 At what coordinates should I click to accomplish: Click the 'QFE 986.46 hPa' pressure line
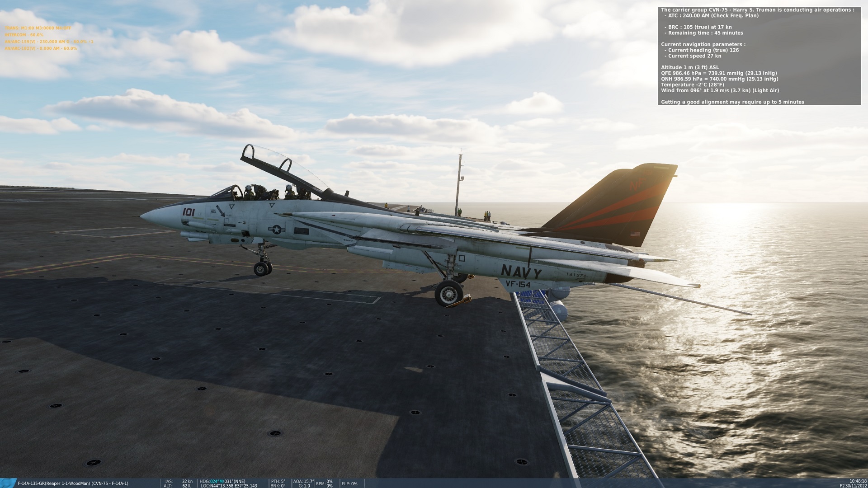719,73
